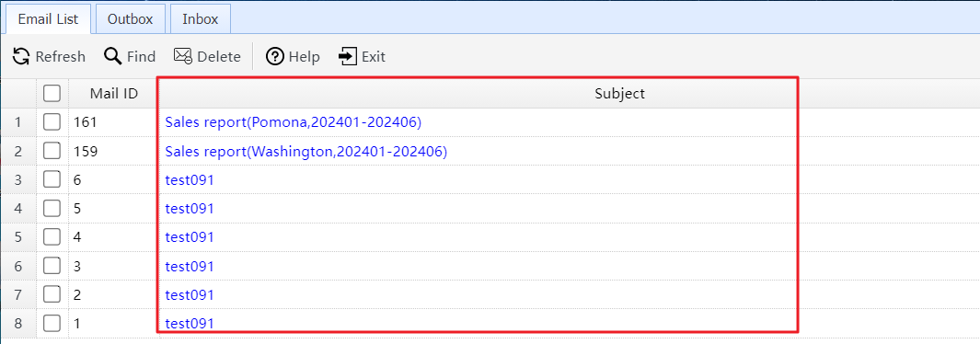Viewport: 980px width, 344px height.
Task: Open Find with the magnifier icon
Action: (112, 56)
